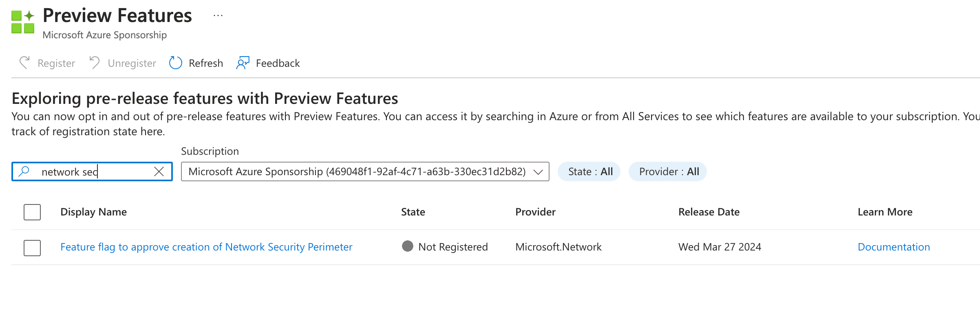Viewport: 980px width, 312px height.
Task: Expand the Subscription dropdown chevron
Action: click(538, 172)
